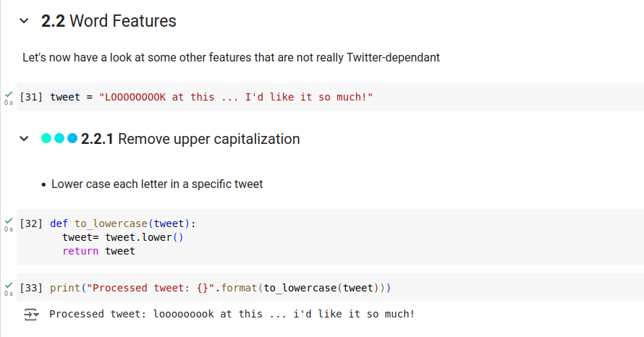The height and width of the screenshot is (337, 644).
Task: Run cell via the [32] execution counter
Action: point(32,223)
